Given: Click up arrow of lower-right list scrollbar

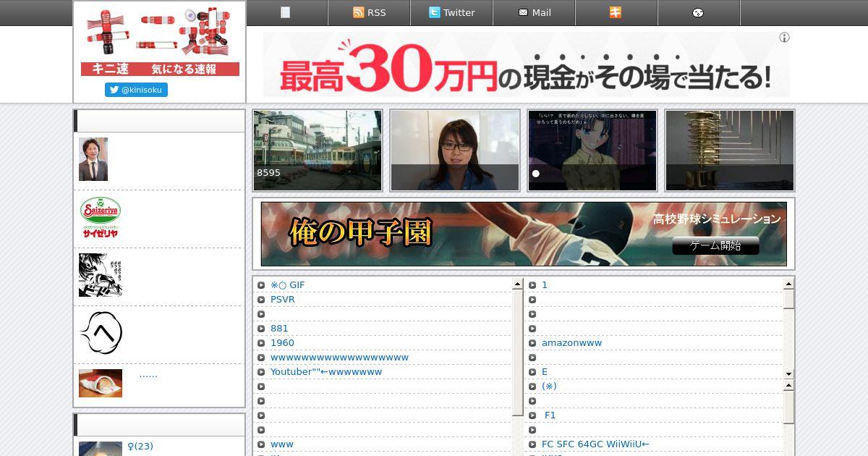Looking at the screenshot, I should pos(788,386).
